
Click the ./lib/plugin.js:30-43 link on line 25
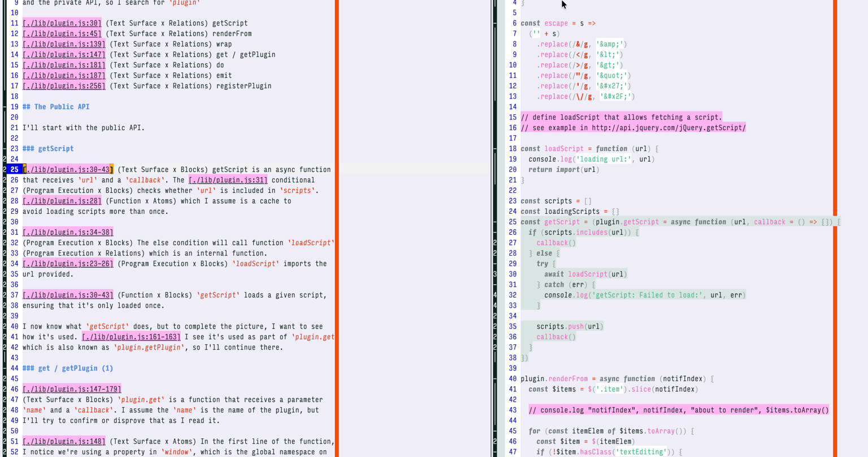tap(68, 170)
